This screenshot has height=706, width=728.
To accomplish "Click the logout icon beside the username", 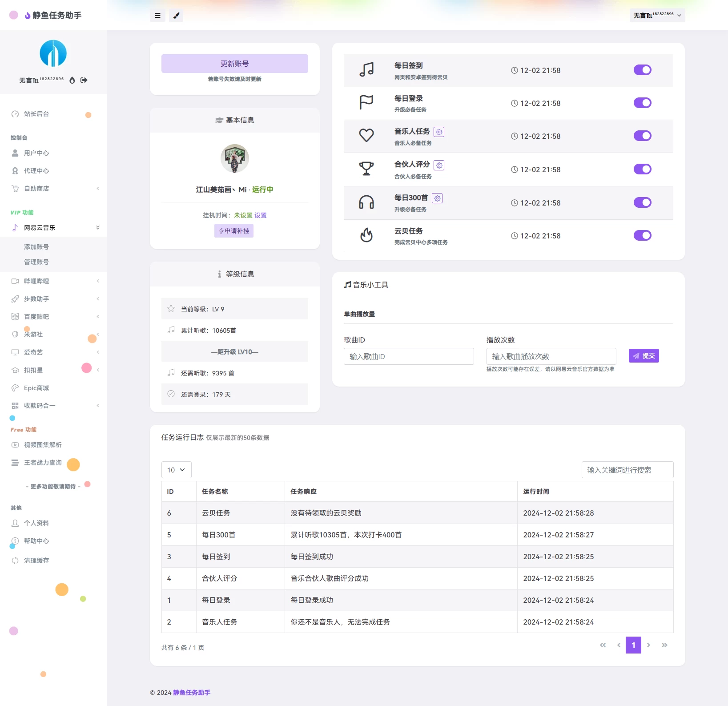I will (x=84, y=80).
